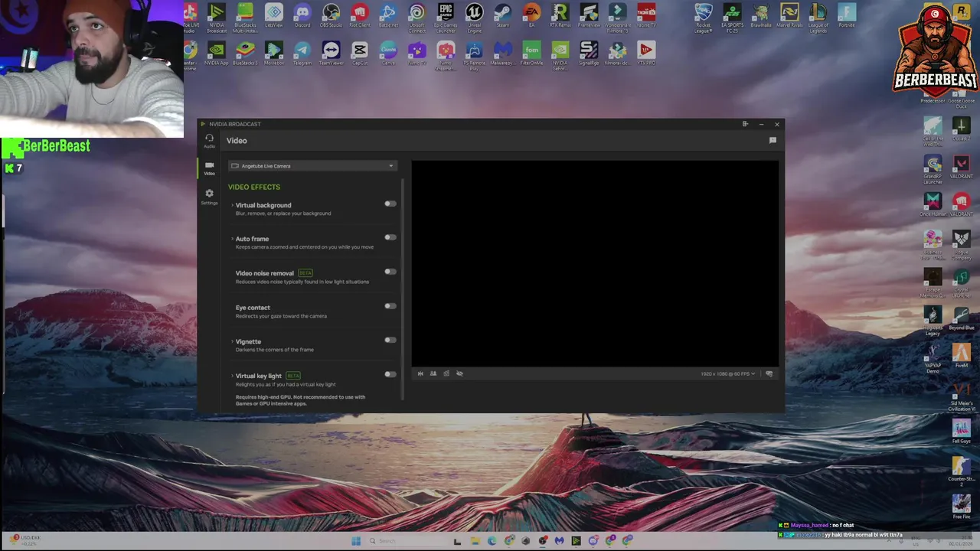Click the black camera preview area

click(596, 263)
